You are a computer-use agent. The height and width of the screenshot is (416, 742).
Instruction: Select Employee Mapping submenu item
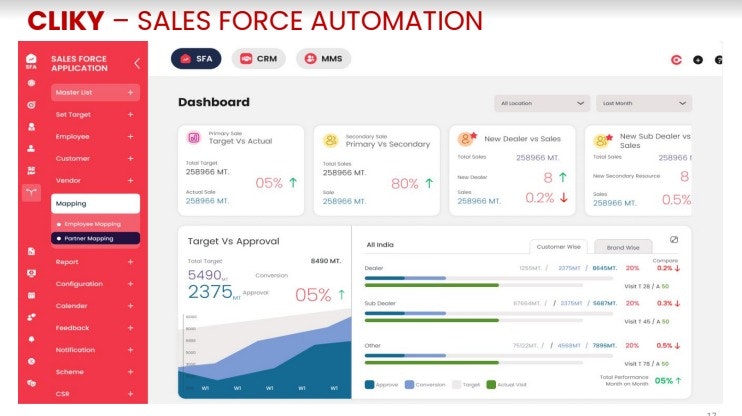point(96,224)
